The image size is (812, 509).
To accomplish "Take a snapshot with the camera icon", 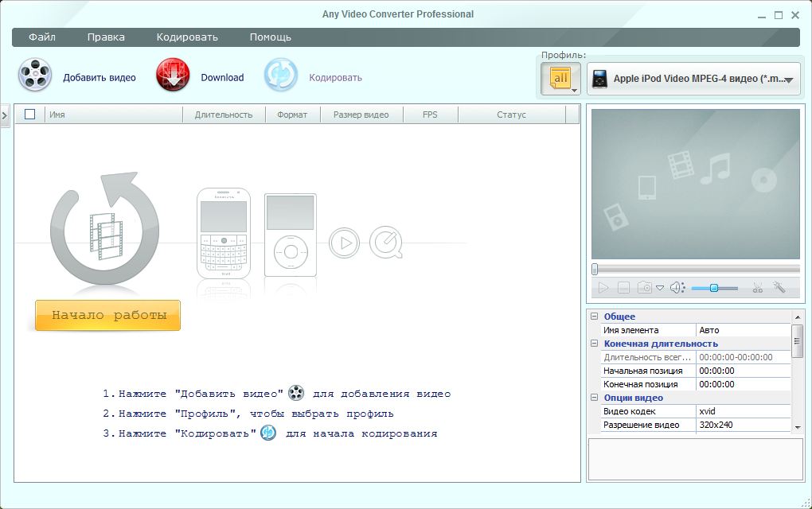I will point(644,288).
